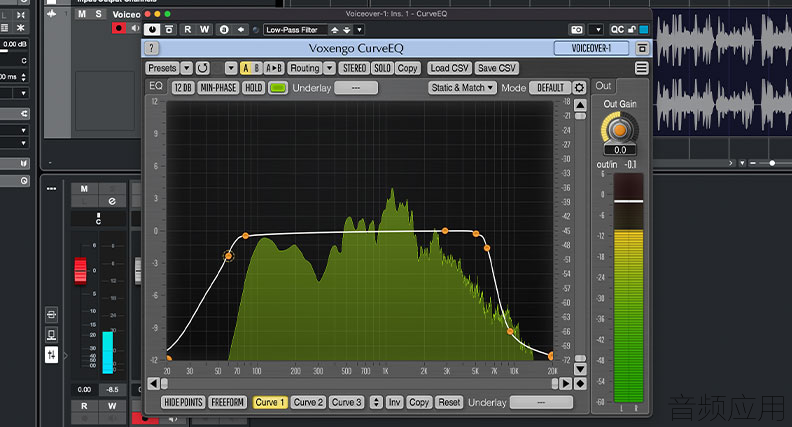
Task: Open the top Underlay selector
Action: [x=356, y=88]
